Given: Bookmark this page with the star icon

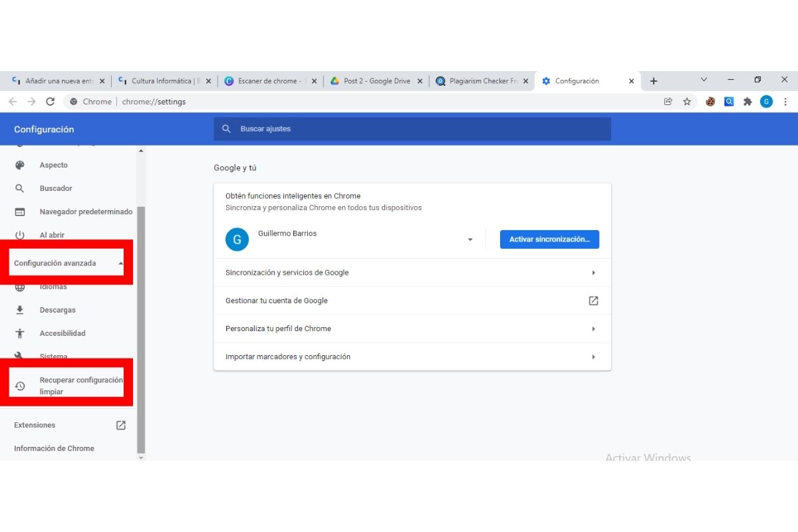Looking at the screenshot, I should (x=687, y=102).
